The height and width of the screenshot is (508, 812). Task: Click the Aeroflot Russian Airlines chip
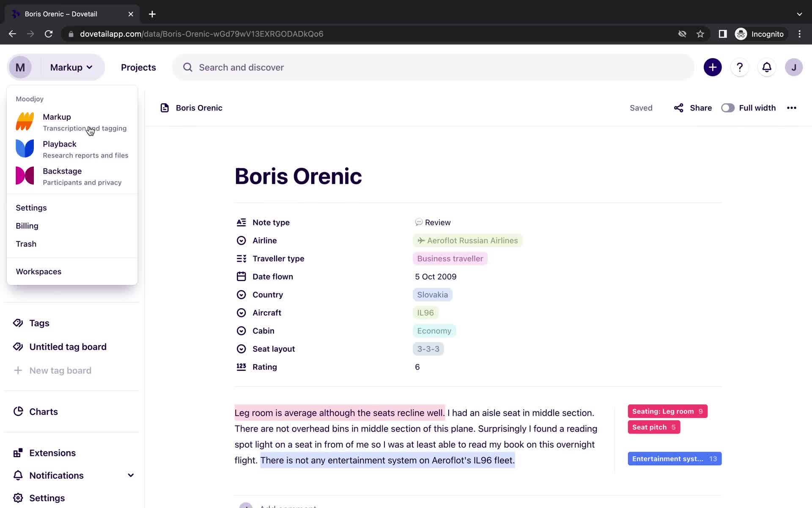pyautogui.click(x=467, y=240)
